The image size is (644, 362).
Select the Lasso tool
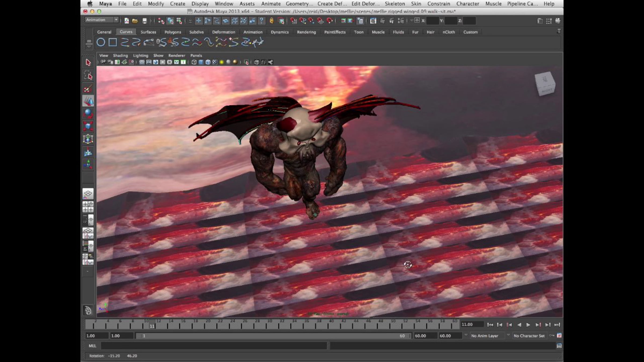pyautogui.click(x=88, y=76)
